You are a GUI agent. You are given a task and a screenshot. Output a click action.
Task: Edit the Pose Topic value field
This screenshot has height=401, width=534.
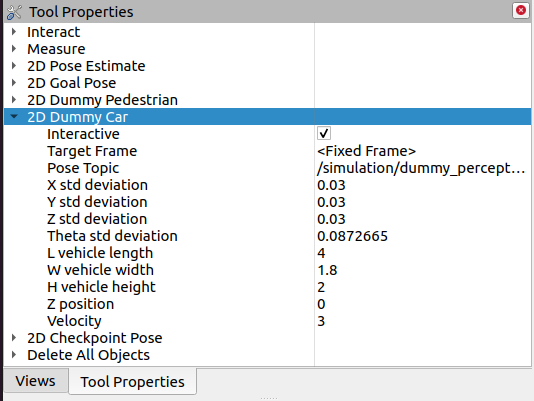[423, 168]
